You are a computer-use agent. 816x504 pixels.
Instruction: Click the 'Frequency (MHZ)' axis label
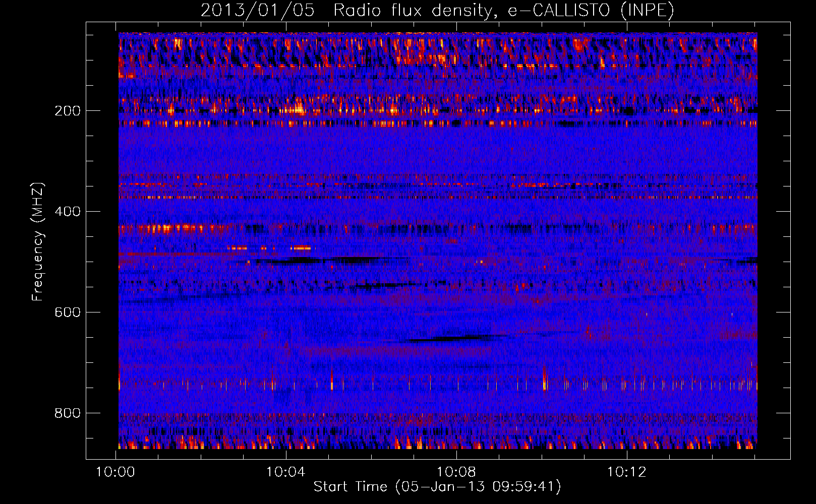click(x=37, y=242)
